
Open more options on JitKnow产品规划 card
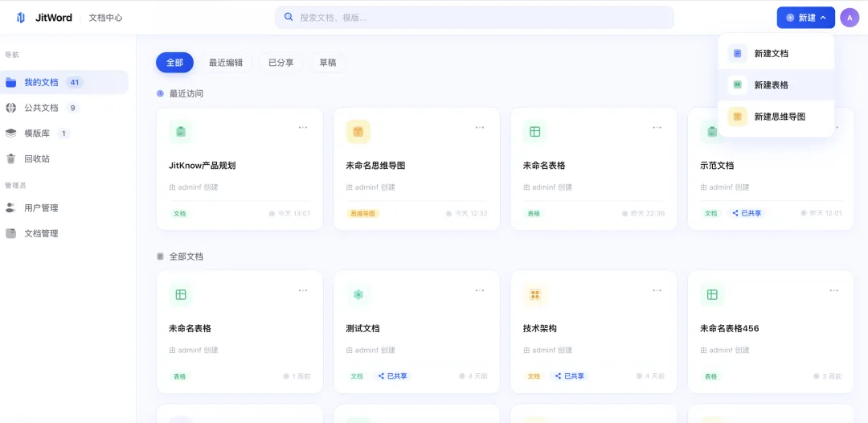(303, 127)
